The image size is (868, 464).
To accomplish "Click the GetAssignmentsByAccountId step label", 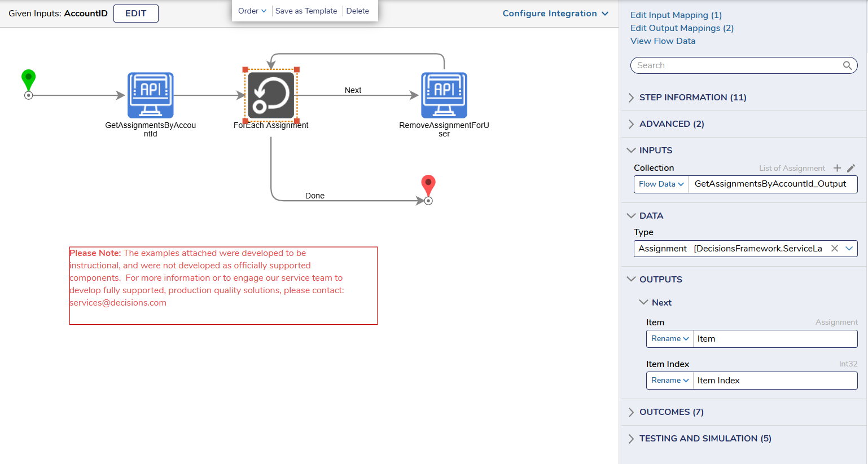I will click(150, 129).
